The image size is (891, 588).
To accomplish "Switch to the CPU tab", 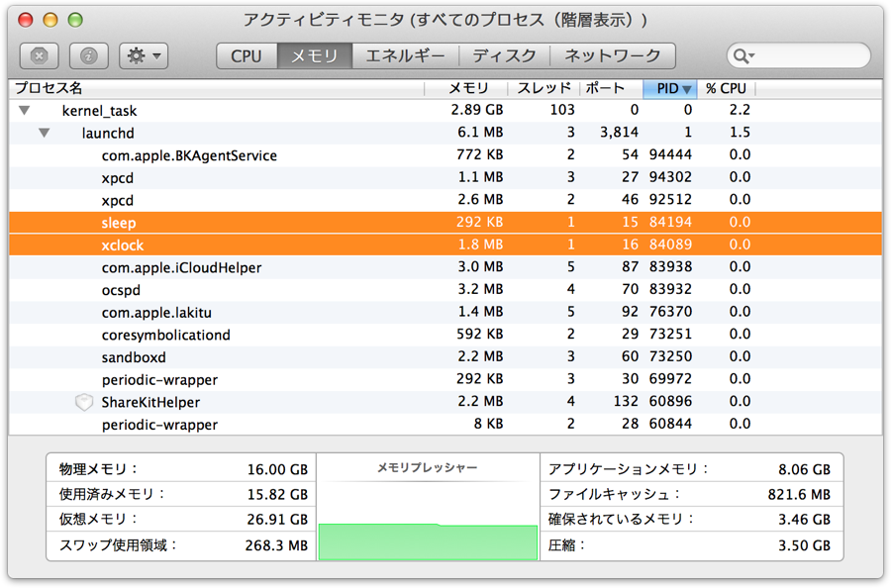I will pos(247,55).
